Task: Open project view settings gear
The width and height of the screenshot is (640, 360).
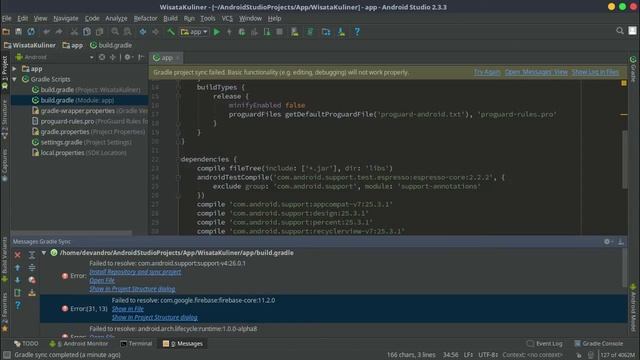Action: pos(128,58)
